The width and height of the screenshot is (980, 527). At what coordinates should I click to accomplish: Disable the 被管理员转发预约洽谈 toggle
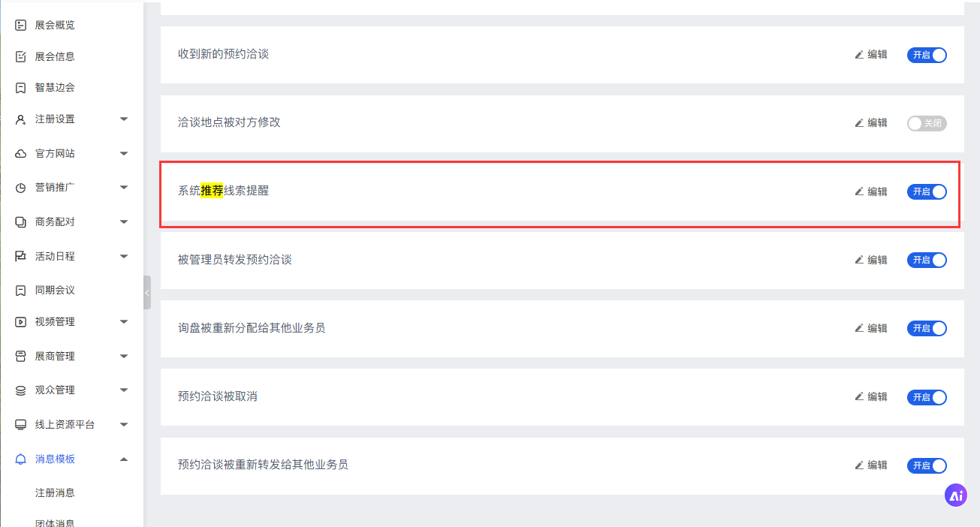[927, 260]
